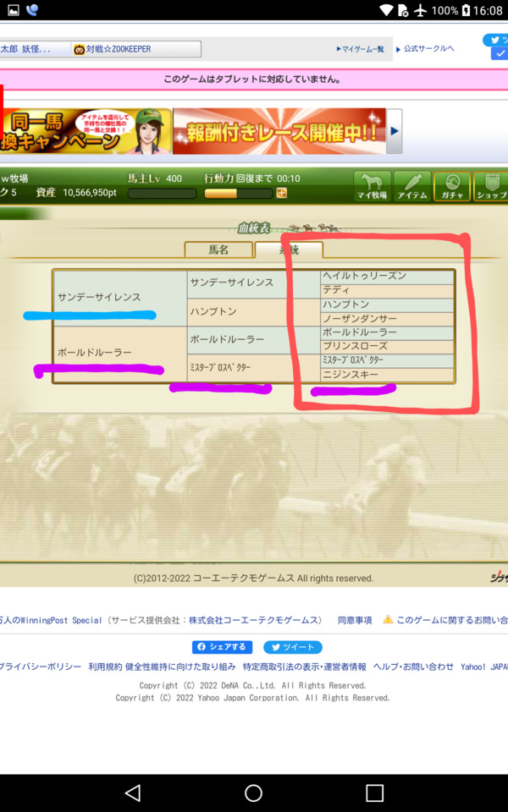Open the アイテム carrot icon button
The image size is (508, 812).
[x=412, y=186]
